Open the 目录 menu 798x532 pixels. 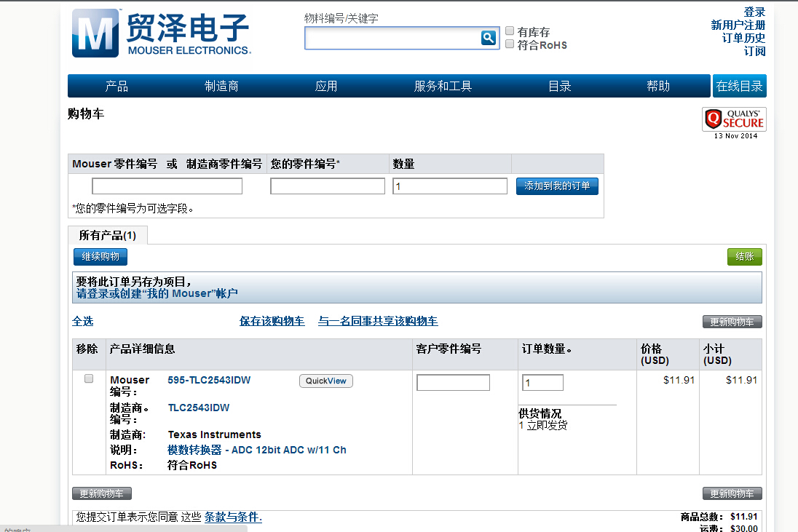pyautogui.click(x=560, y=86)
